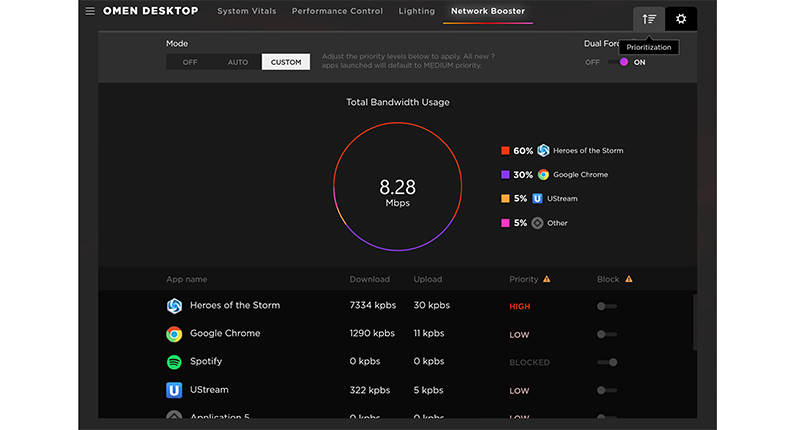
Task: Click the Google Chrome legend label
Action: 581,174
